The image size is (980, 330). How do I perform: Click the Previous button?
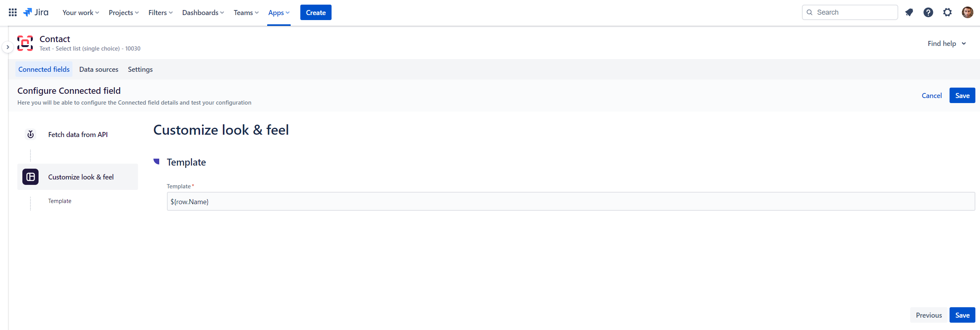(x=929, y=315)
